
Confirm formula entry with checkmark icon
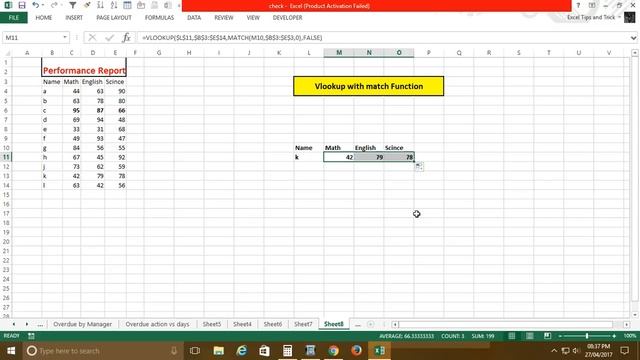tap(109, 38)
